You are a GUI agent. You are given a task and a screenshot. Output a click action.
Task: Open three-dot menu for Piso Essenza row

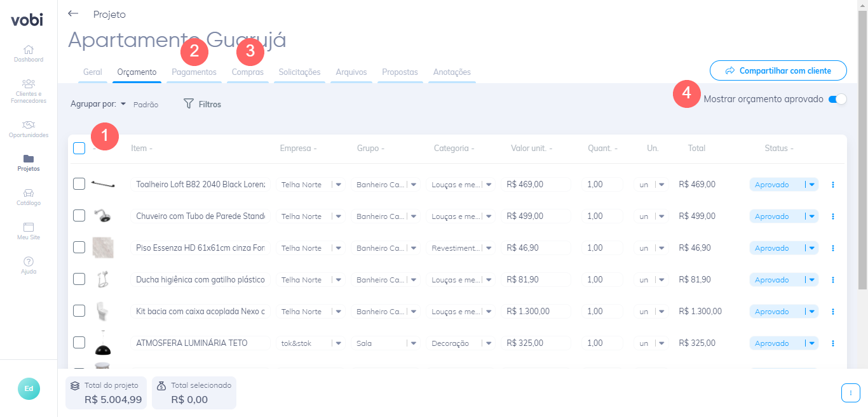(x=832, y=248)
